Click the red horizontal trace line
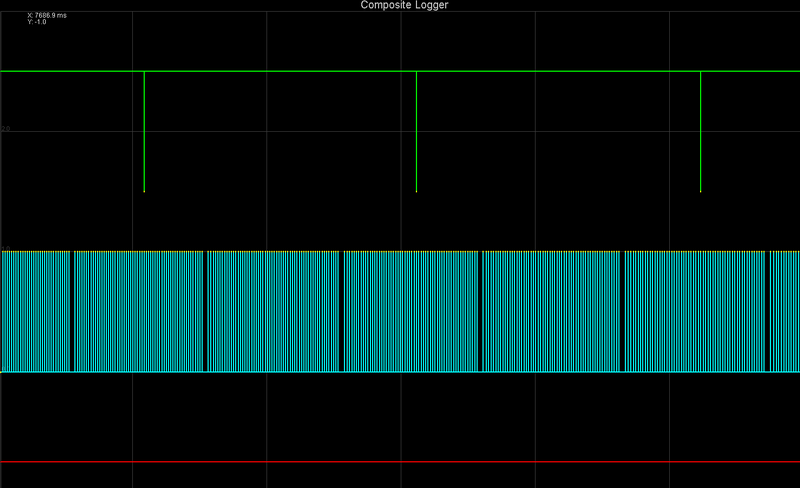Image resolution: width=800 pixels, height=488 pixels. pos(400,462)
